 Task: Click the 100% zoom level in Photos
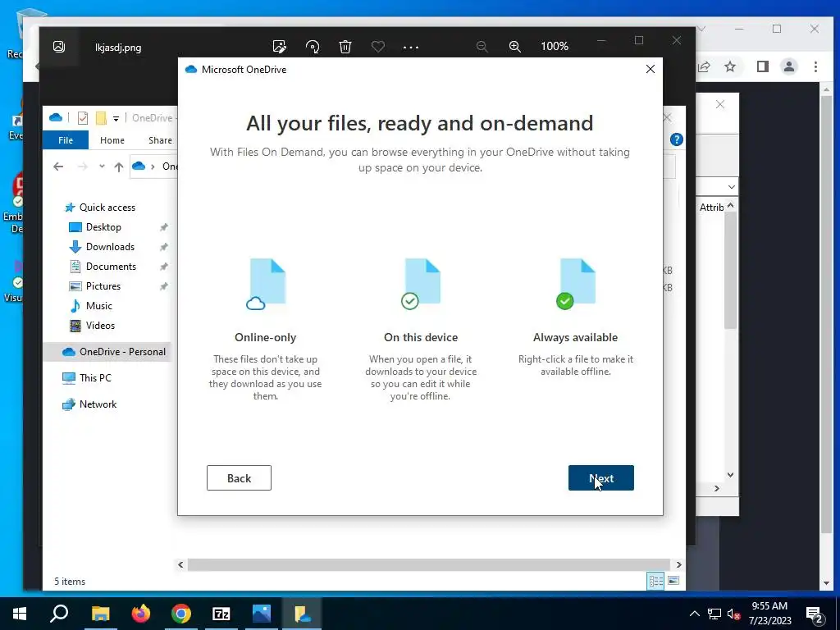[x=555, y=47]
